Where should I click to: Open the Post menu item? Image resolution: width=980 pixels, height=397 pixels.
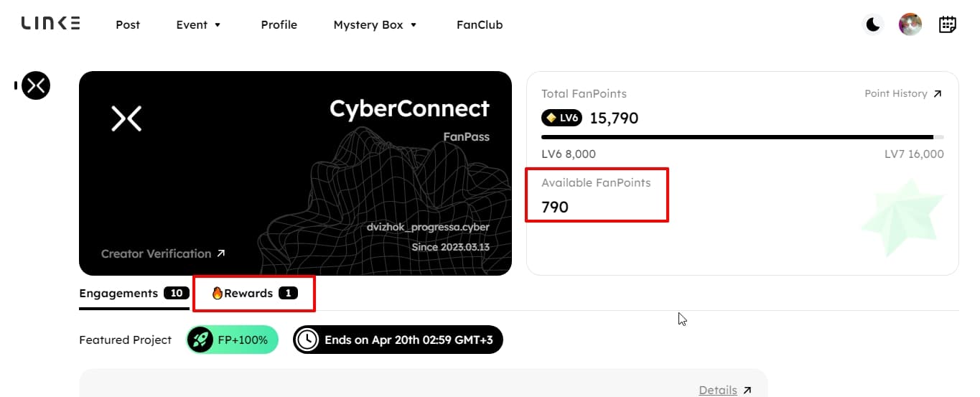128,24
